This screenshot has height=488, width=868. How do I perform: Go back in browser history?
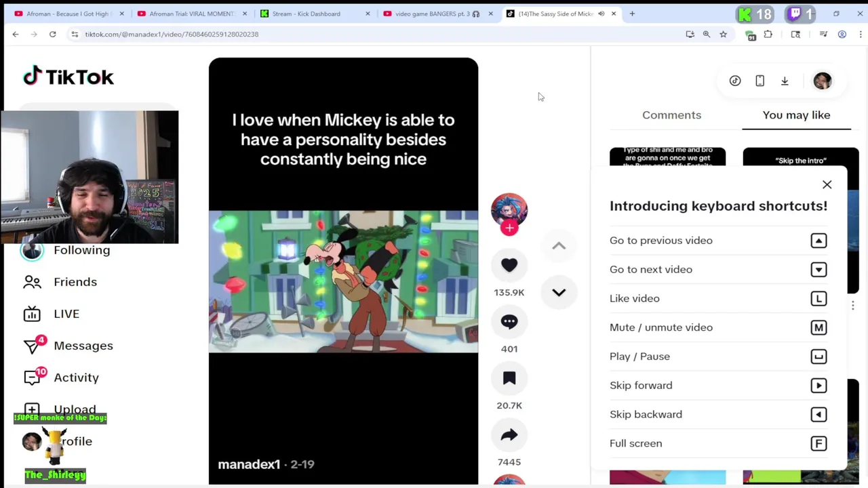(16, 34)
